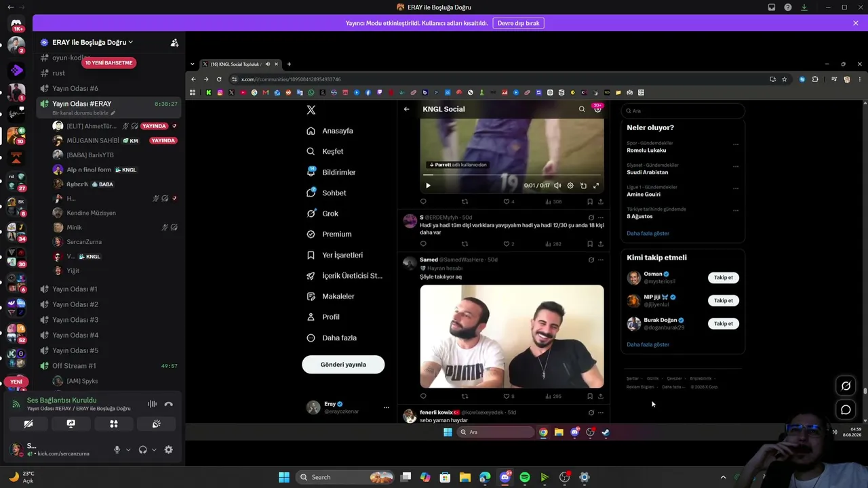The height and width of the screenshot is (488, 868).
Task: Open Premium in the X sidebar
Action: pyautogui.click(x=329, y=234)
